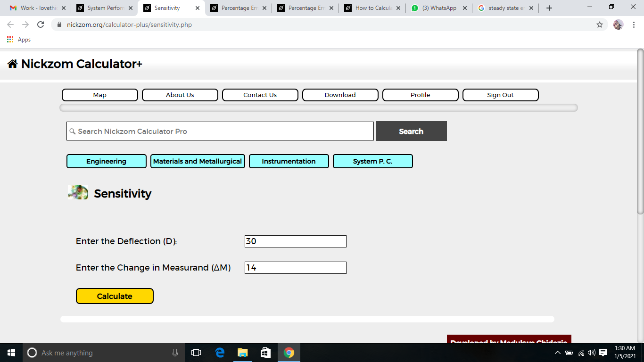The image size is (644, 362).
Task: Bookmark this page with star icon
Action: point(600,25)
